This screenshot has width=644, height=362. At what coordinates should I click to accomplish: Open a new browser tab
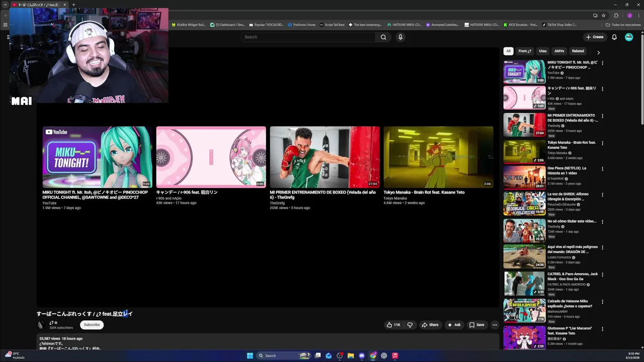coord(73,5)
